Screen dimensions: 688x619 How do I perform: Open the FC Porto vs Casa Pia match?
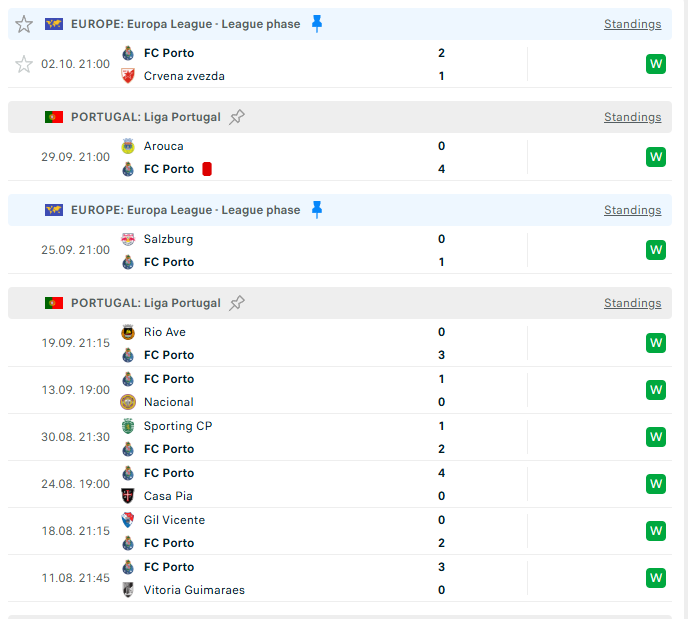(300, 484)
